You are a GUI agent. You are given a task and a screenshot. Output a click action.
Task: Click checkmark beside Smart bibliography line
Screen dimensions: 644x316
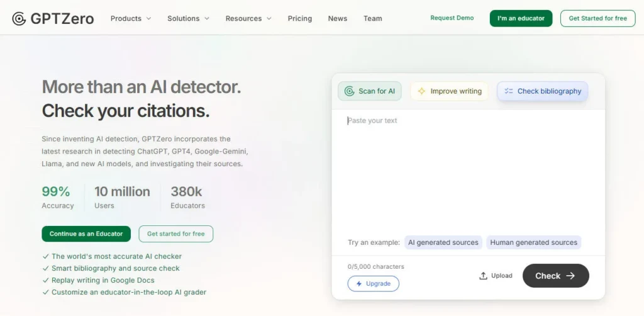pyautogui.click(x=45, y=268)
